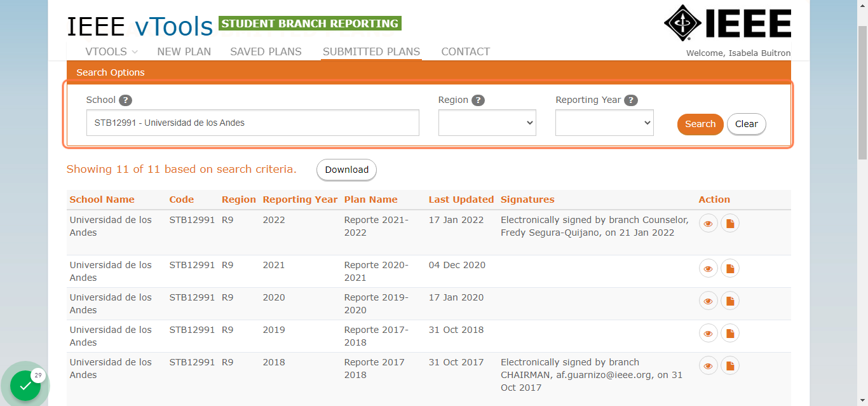
Task: Click the STUDENT BRANCH REPORTING badge
Action: [x=310, y=24]
